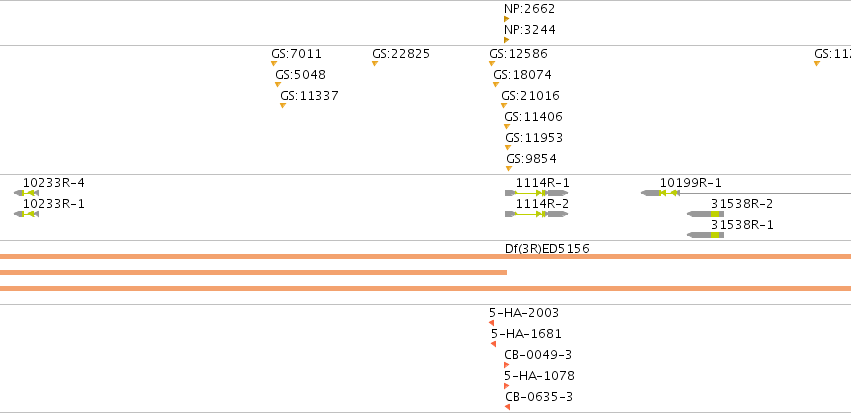The height and width of the screenshot is (413, 851).
Task: Click the GS:22825 label text
Action: click(x=401, y=54)
